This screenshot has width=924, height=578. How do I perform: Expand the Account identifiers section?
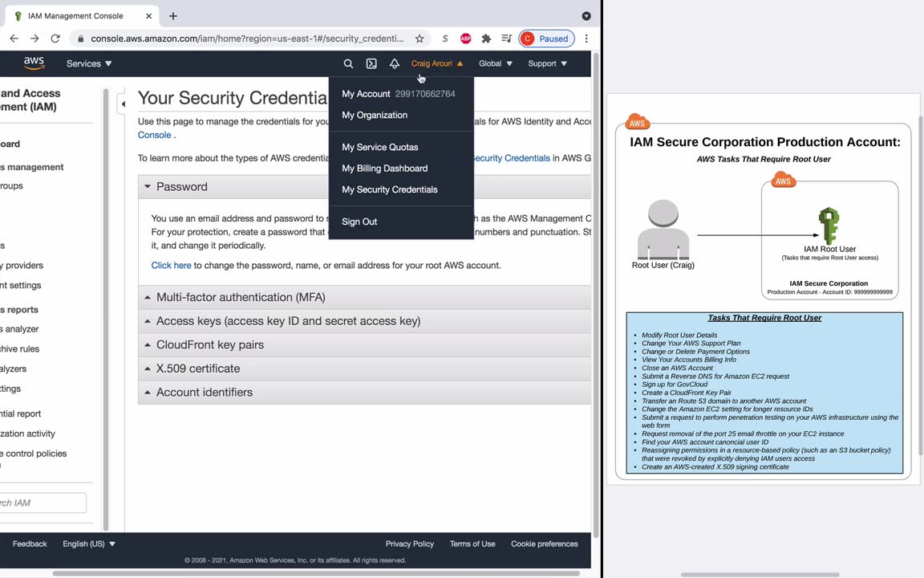364,393
